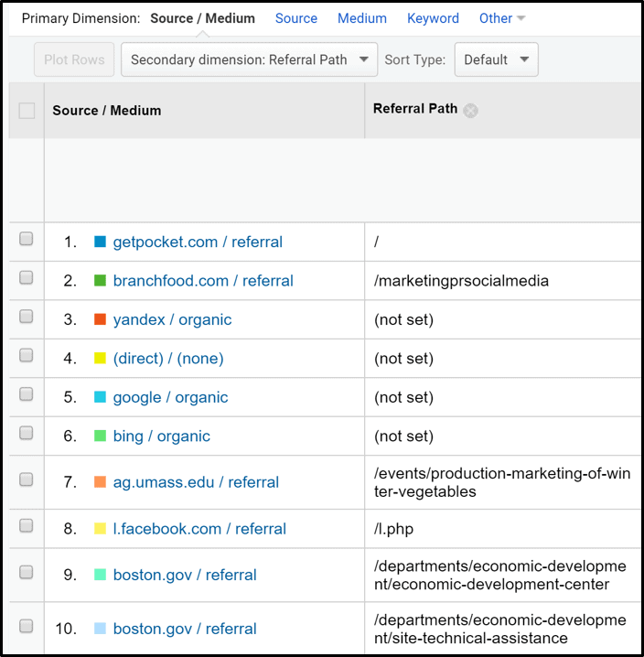The image size is (644, 657).
Task: Open the ag.umass.edu / referral link
Action: 196,482
